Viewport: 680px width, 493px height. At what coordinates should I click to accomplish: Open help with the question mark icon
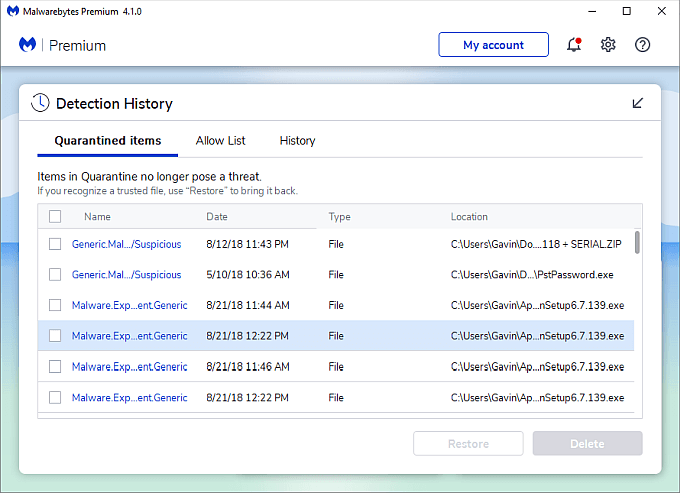coord(643,45)
